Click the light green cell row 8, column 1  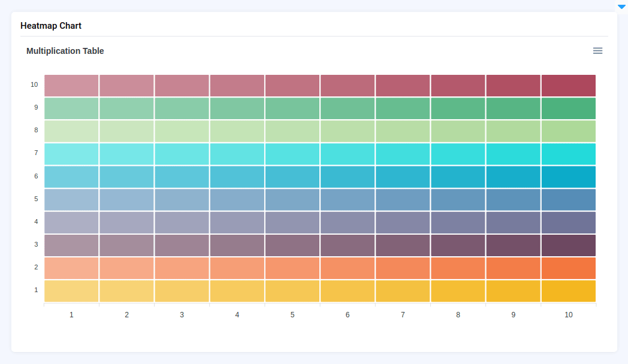coord(71,131)
